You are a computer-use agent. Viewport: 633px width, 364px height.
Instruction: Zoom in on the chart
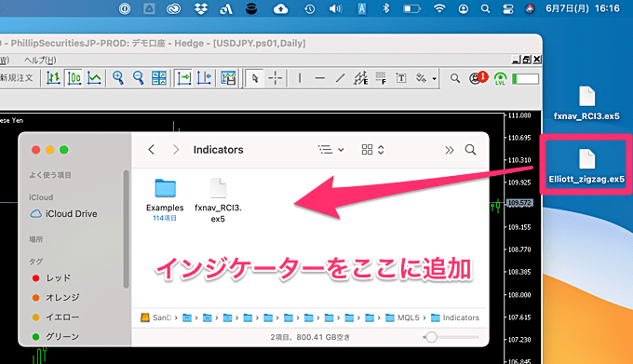[x=118, y=78]
